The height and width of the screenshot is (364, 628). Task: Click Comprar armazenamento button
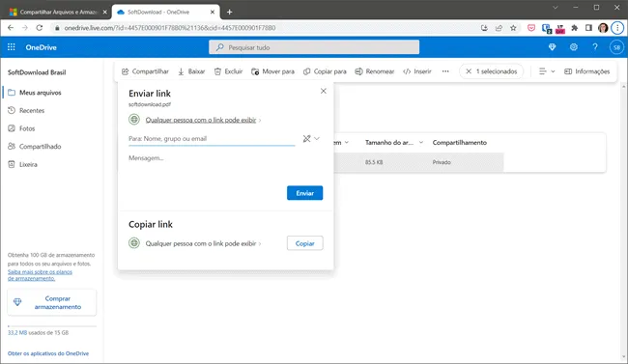point(51,303)
